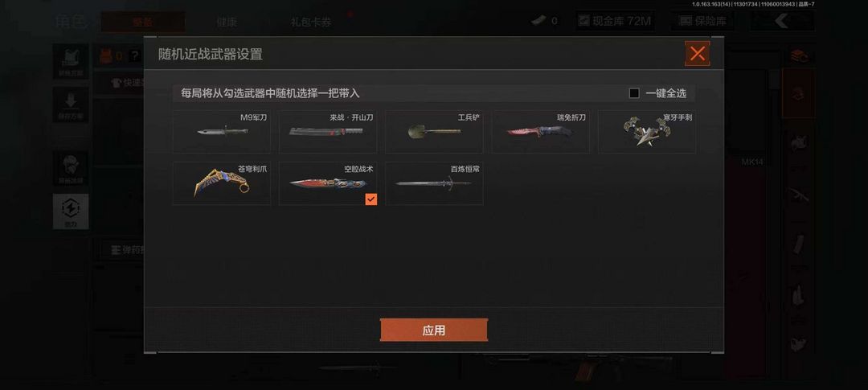Uncheck the orange tick on 空腔战术
Viewport: 868px width, 390px height.
pyautogui.click(x=371, y=199)
